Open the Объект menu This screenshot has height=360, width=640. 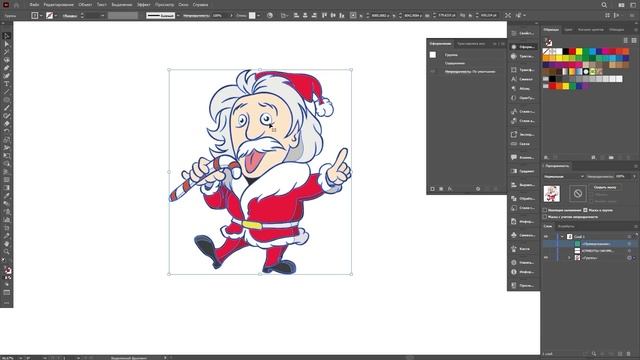pos(85,5)
